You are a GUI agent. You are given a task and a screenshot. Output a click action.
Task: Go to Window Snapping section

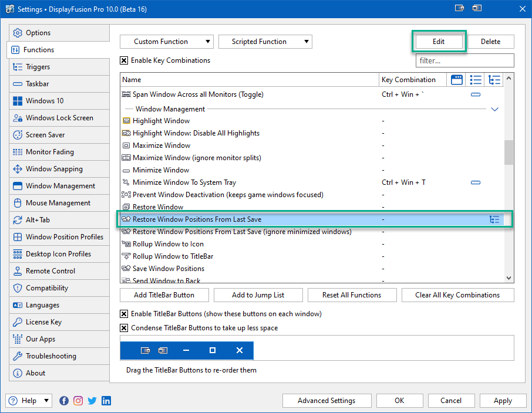coord(59,169)
